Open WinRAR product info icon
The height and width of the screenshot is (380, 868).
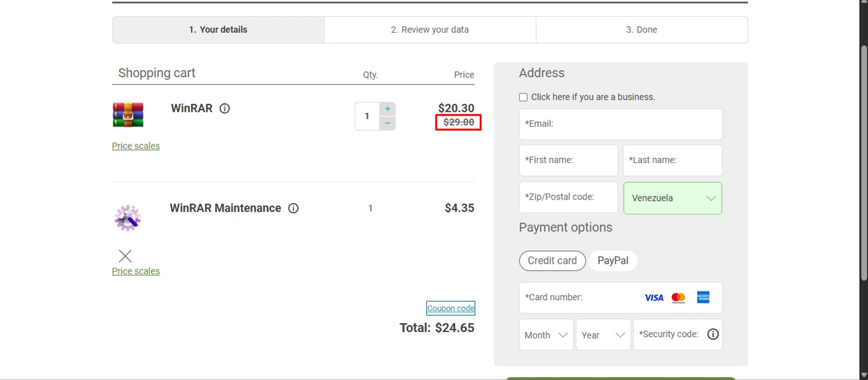pos(225,108)
